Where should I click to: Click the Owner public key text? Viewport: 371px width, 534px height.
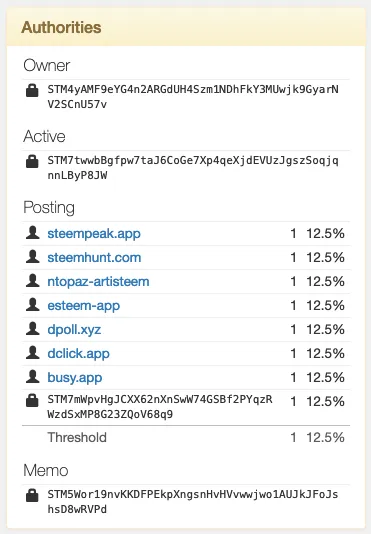click(x=193, y=97)
